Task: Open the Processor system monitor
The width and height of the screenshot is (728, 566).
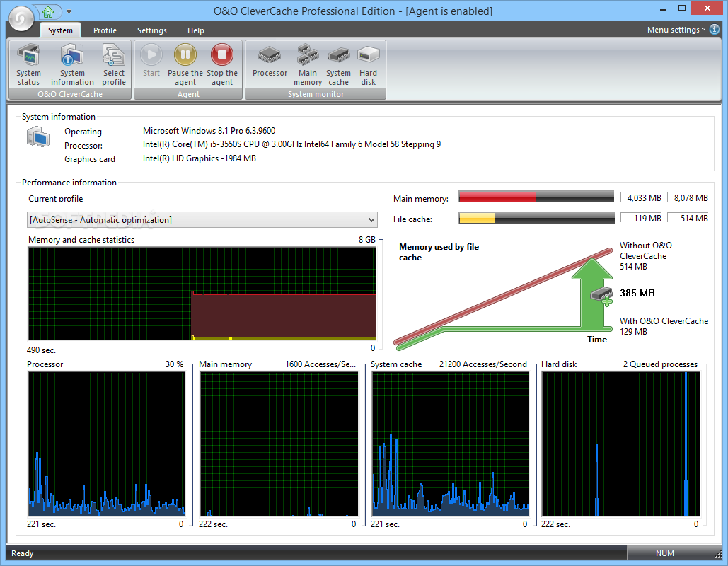Action: point(270,60)
